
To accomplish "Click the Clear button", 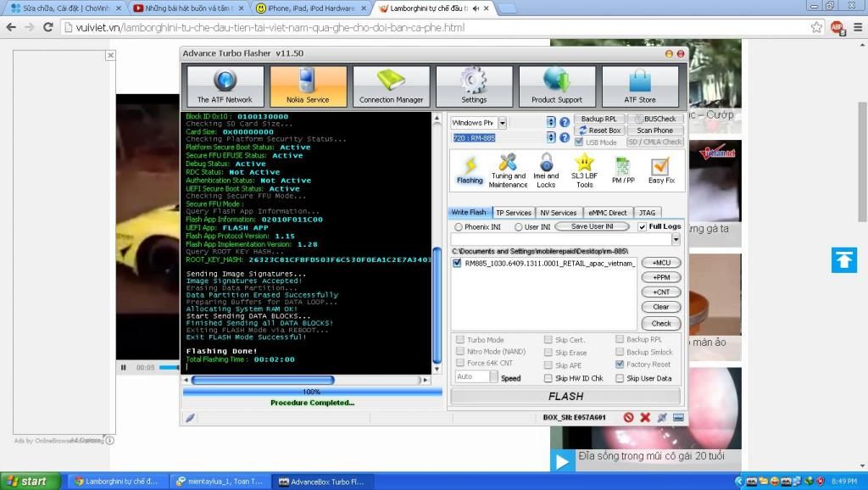I will (661, 307).
